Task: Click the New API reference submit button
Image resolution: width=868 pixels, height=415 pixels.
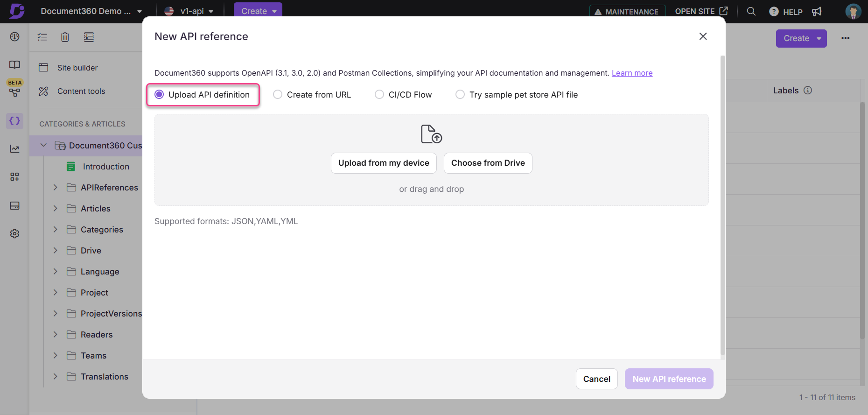Action: click(669, 379)
